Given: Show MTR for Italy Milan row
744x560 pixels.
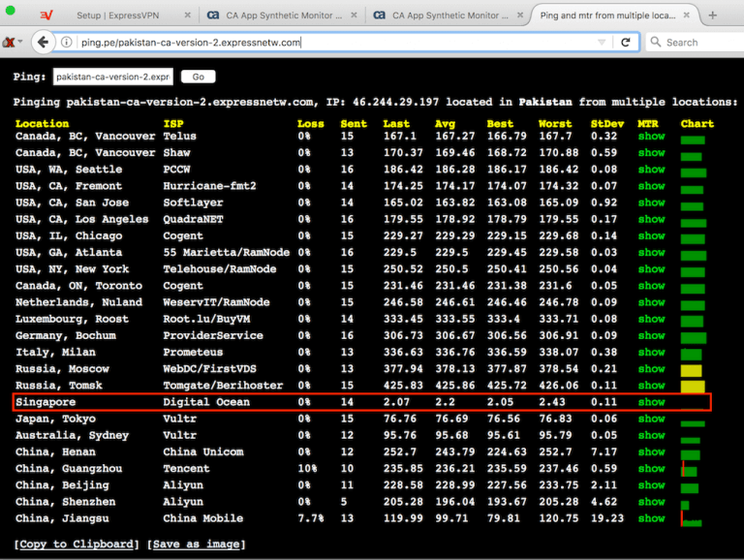Looking at the screenshot, I should click(x=651, y=352).
